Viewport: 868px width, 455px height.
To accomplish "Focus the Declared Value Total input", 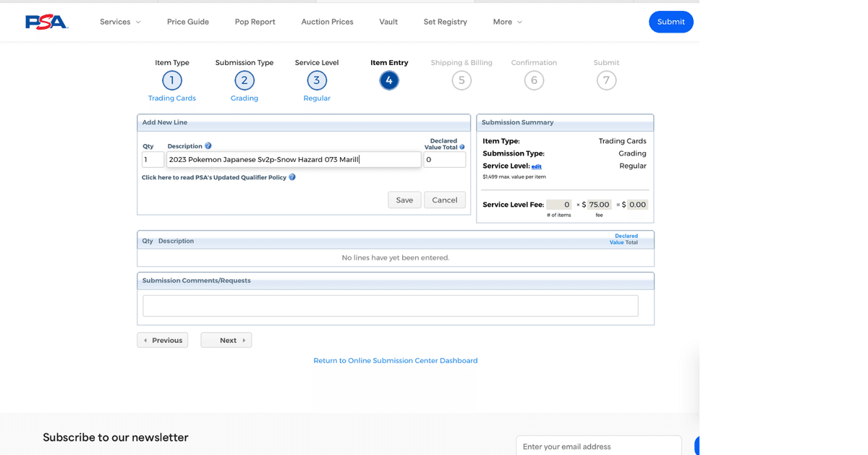I will click(x=445, y=159).
